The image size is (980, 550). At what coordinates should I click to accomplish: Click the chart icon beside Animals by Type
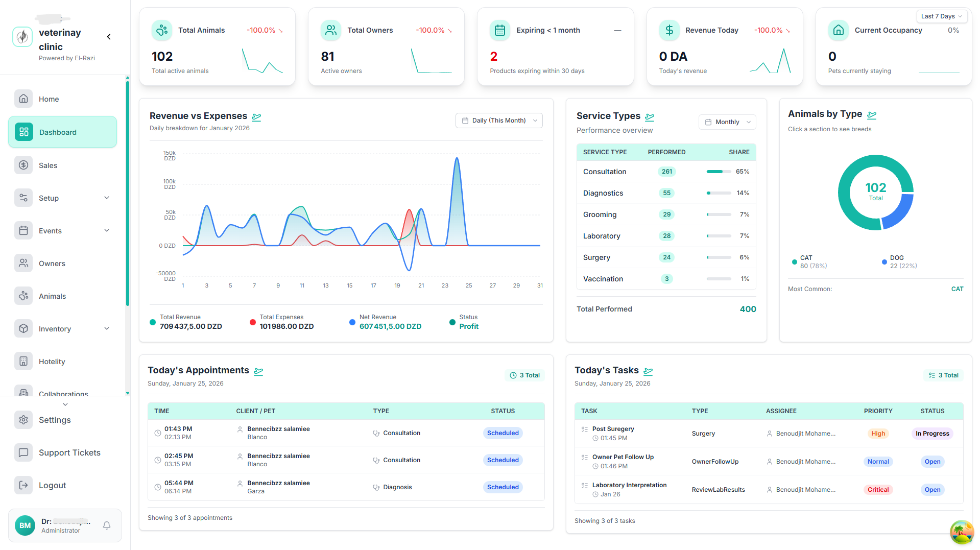coord(872,115)
